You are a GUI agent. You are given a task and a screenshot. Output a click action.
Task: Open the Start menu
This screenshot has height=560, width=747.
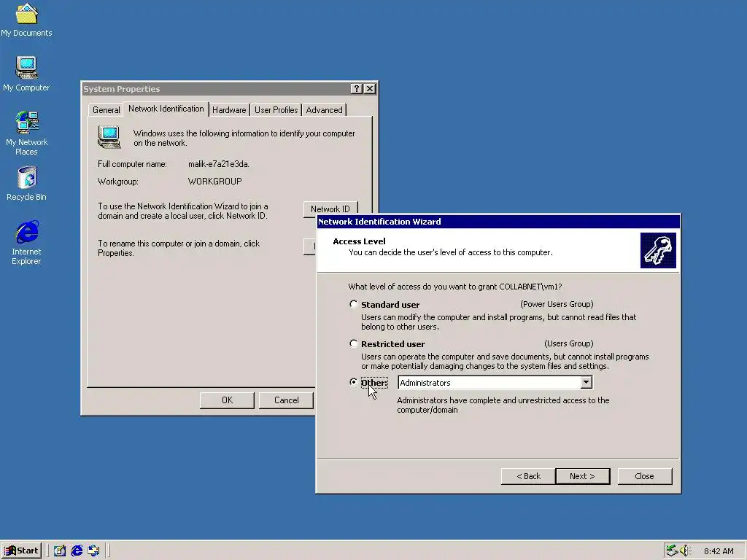tap(21, 551)
